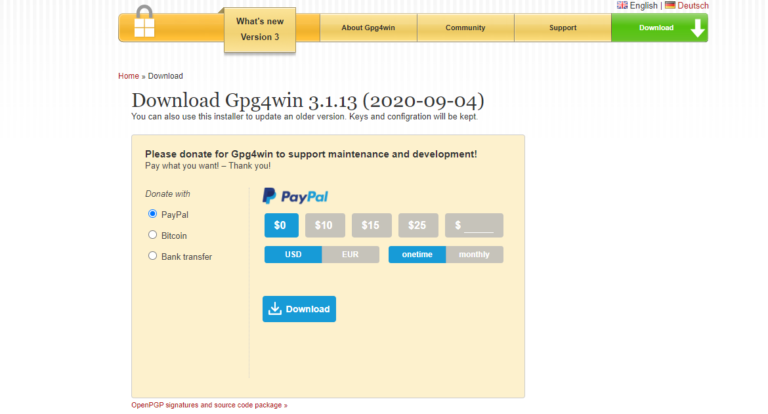Click 'Pay what you want! – Thank you!' text
768x414 pixels.
pos(208,166)
